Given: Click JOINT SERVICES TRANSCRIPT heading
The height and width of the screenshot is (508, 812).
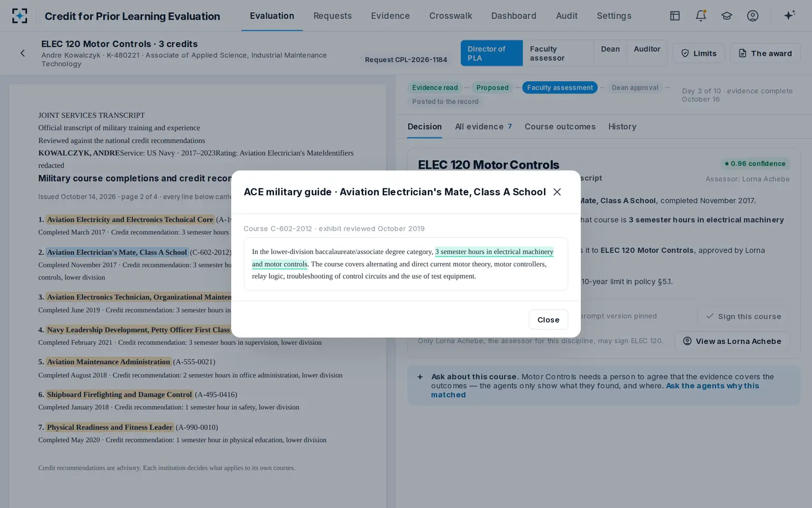Looking at the screenshot, I should click(x=91, y=115).
